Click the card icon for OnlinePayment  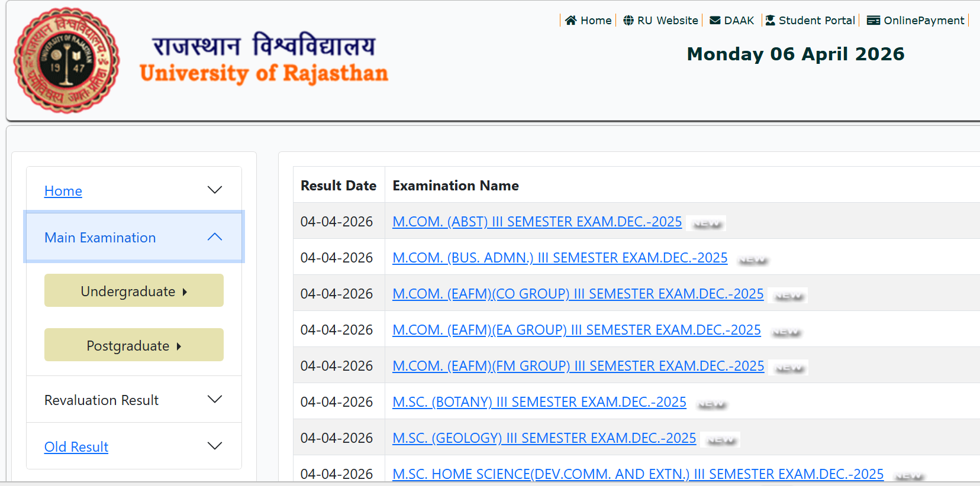[x=873, y=21]
